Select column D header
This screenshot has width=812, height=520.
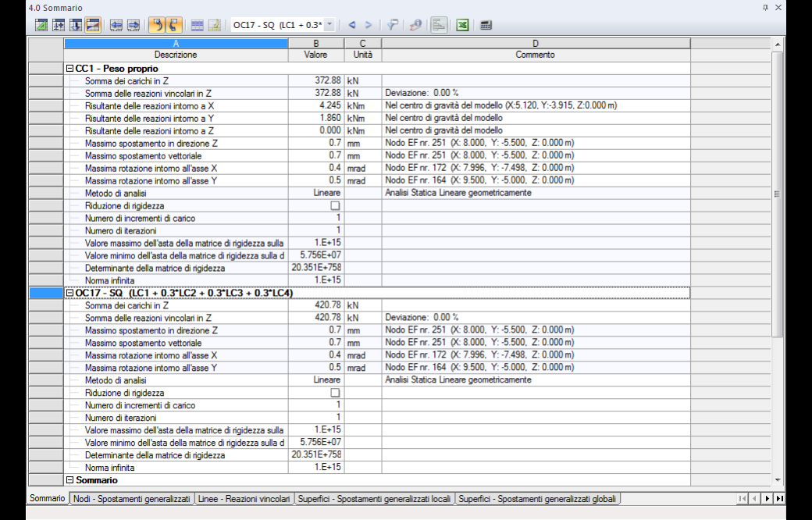[536, 44]
